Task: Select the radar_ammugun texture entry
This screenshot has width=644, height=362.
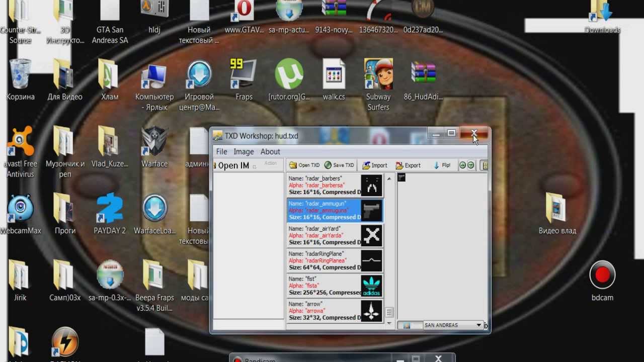Action: coord(335,210)
